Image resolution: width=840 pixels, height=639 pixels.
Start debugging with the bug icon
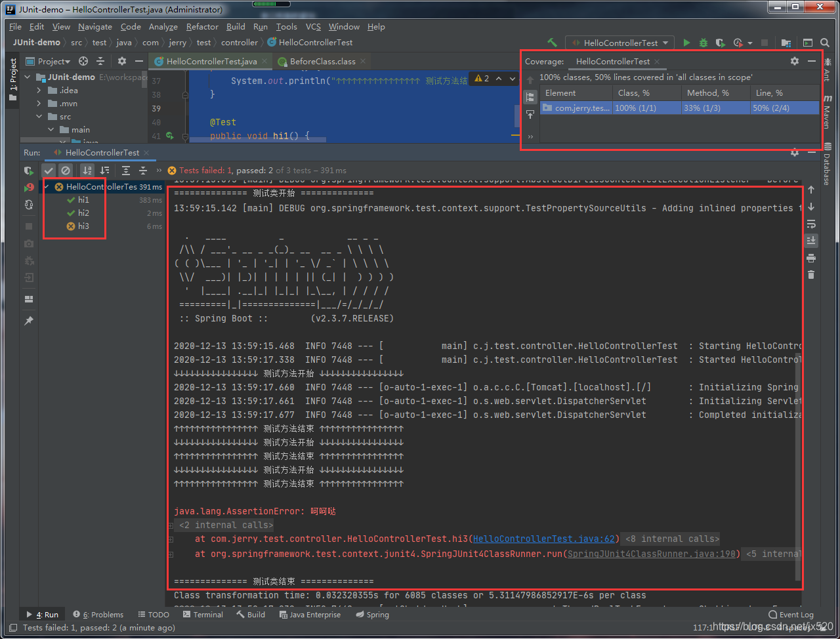(703, 43)
